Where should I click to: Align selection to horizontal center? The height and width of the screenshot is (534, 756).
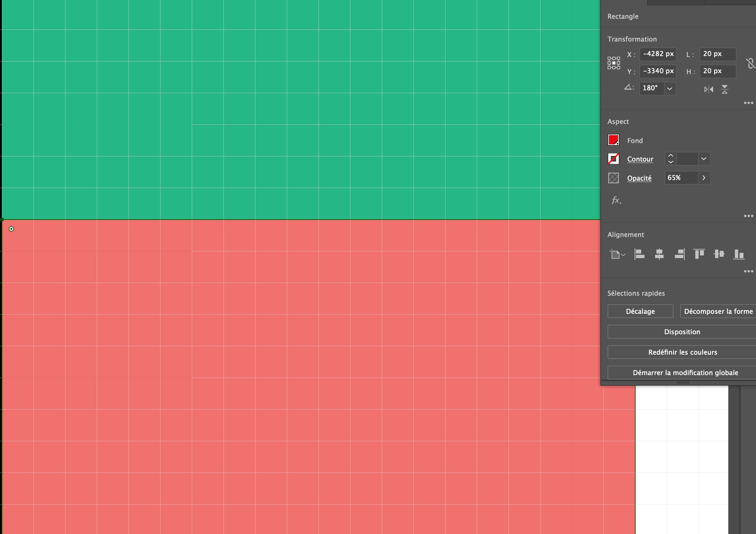[659, 254]
